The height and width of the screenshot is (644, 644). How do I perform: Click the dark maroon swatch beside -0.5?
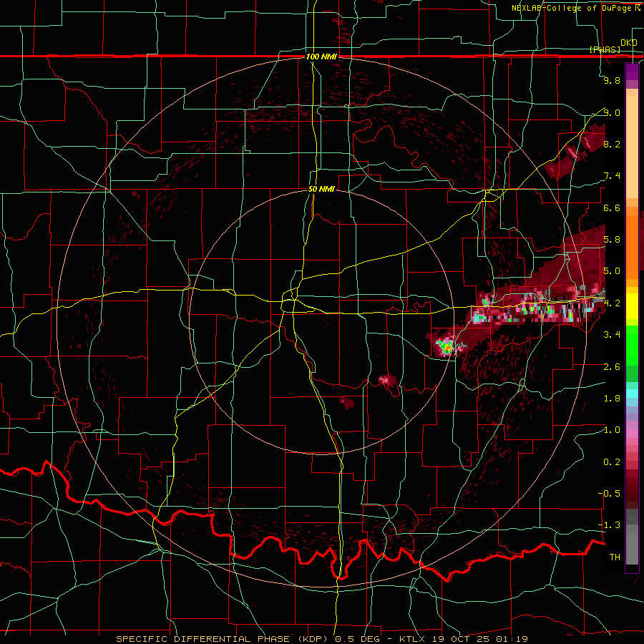point(632,493)
